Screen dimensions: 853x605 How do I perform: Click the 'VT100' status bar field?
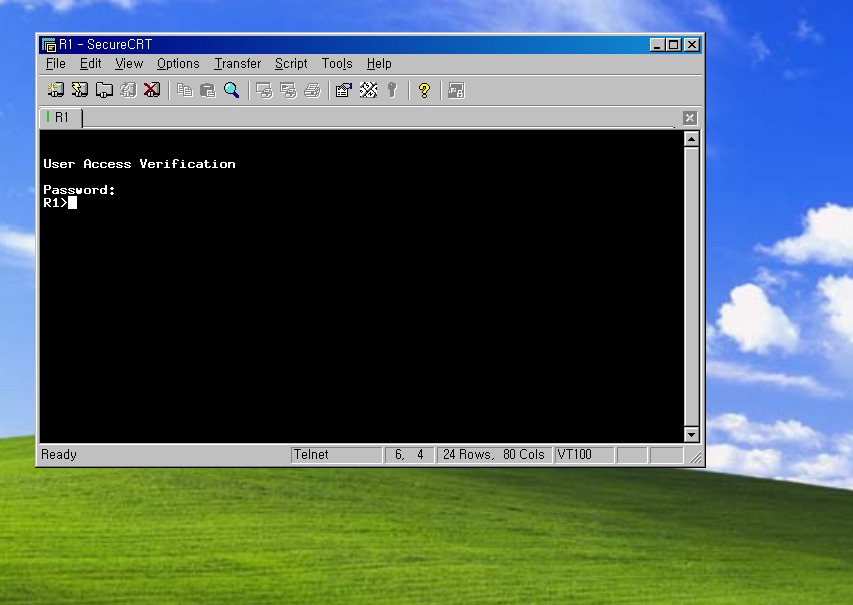click(x=584, y=455)
